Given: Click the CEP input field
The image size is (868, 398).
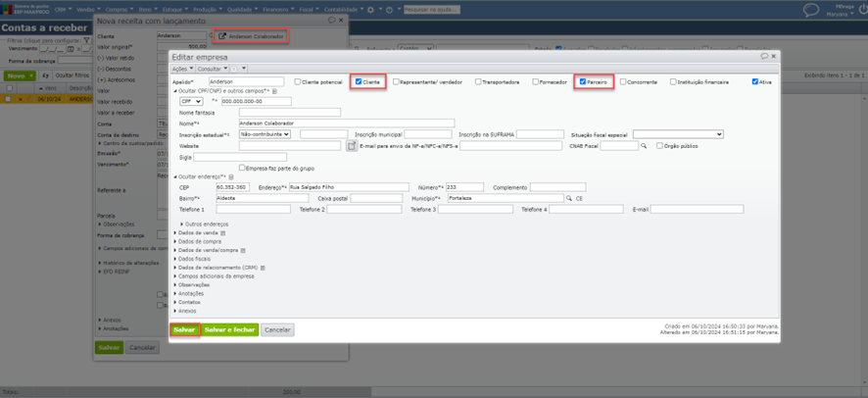Looking at the screenshot, I should click(233, 187).
